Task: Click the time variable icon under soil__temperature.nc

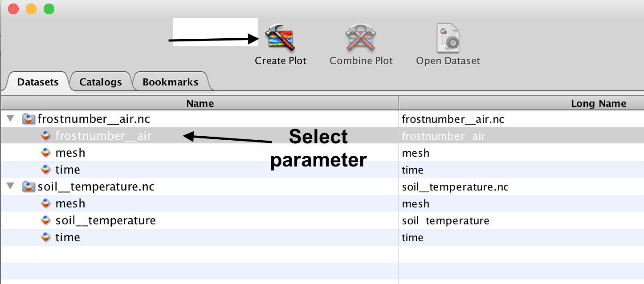Action: [45, 237]
